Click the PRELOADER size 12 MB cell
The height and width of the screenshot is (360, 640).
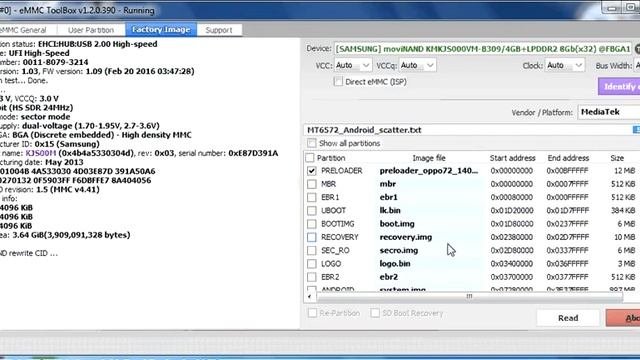[624, 171]
